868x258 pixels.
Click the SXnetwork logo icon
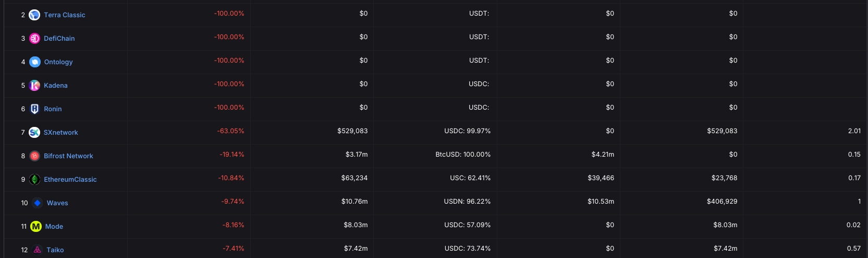click(34, 133)
